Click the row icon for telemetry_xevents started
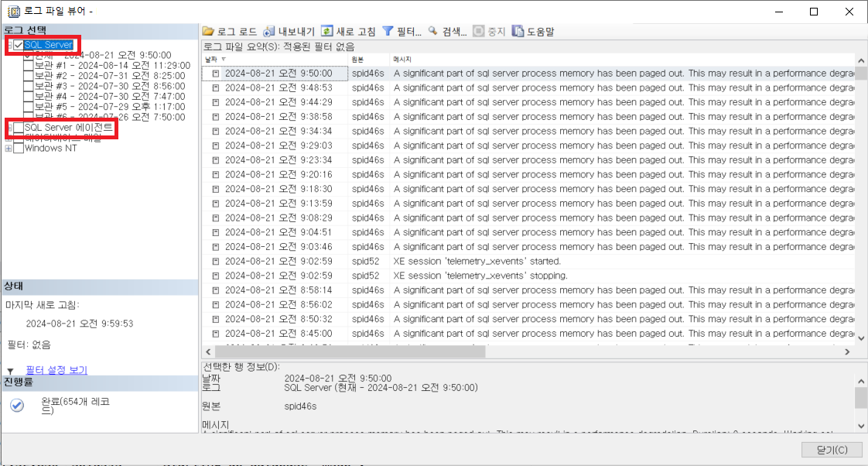868x466 pixels. pos(216,261)
